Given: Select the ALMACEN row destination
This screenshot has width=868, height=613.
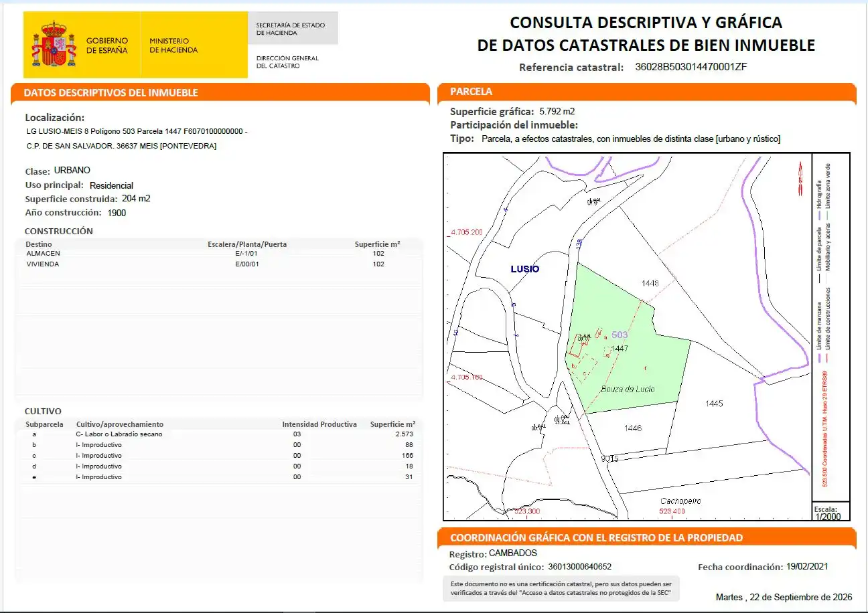Looking at the screenshot, I should [x=43, y=254].
